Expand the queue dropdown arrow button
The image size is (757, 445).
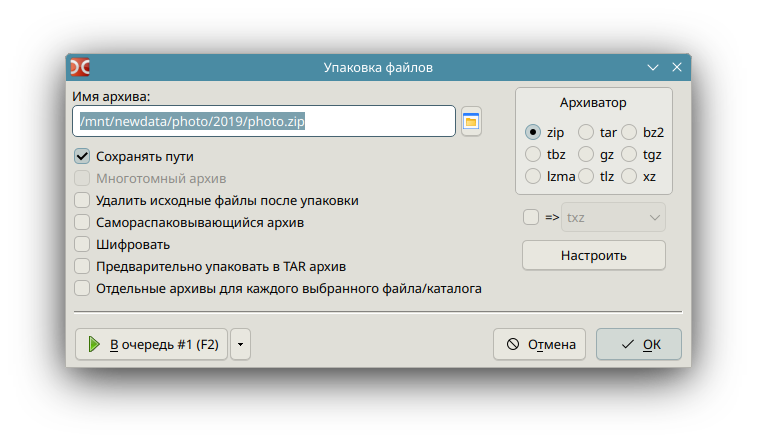coord(240,344)
